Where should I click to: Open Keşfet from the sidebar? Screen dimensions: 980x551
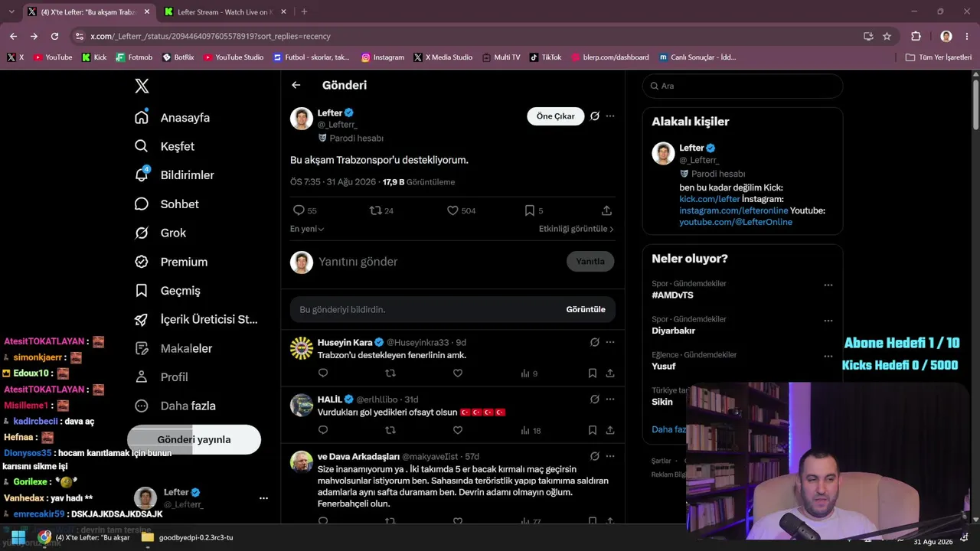click(x=165, y=146)
